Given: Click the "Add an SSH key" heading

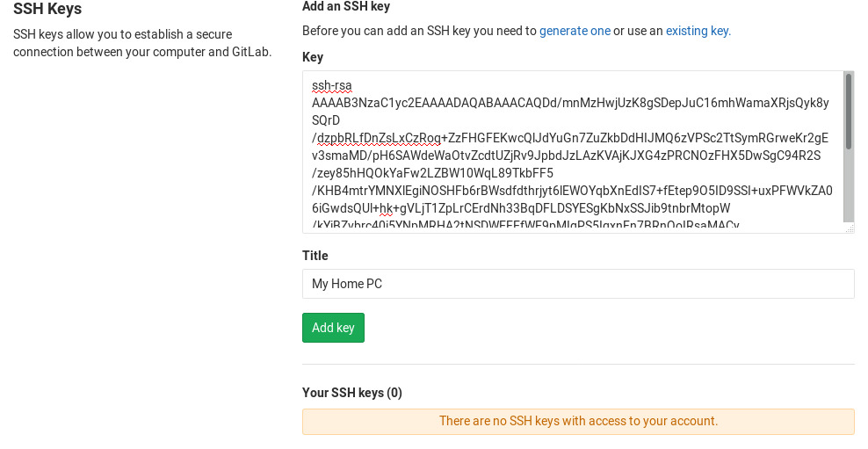Looking at the screenshot, I should [346, 7].
